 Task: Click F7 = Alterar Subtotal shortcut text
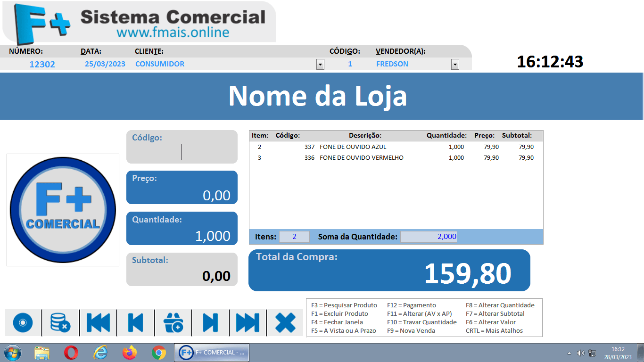click(x=495, y=314)
